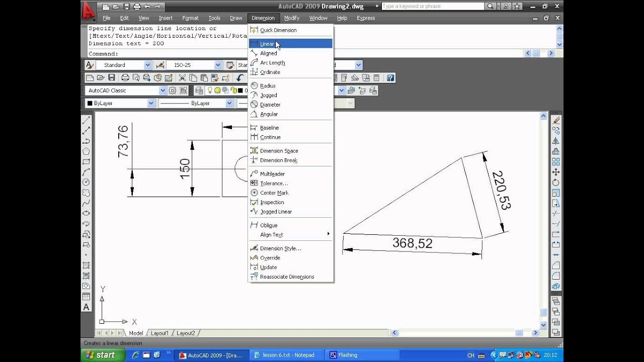Screen dimensions: 644x362
Task: Expand the Align Text submenu
Action: [291, 235]
